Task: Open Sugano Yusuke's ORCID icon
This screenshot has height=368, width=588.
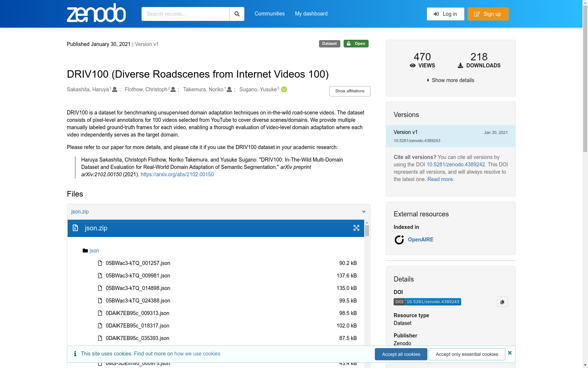Action: click(x=284, y=89)
